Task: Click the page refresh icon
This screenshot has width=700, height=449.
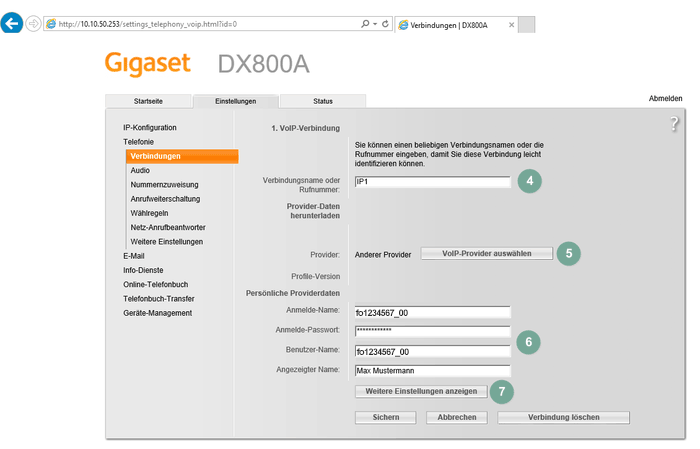Action: coord(385,24)
